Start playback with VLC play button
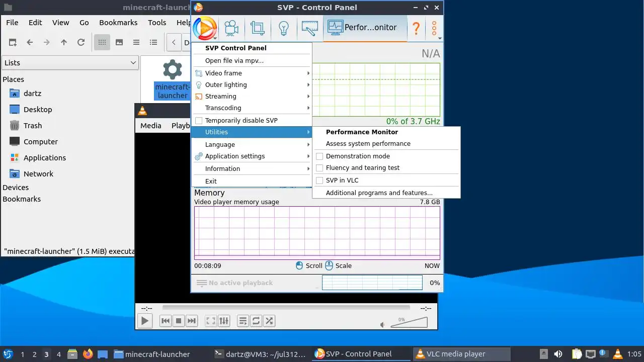The height and width of the screenshot is (362, 644). [145, 321]
